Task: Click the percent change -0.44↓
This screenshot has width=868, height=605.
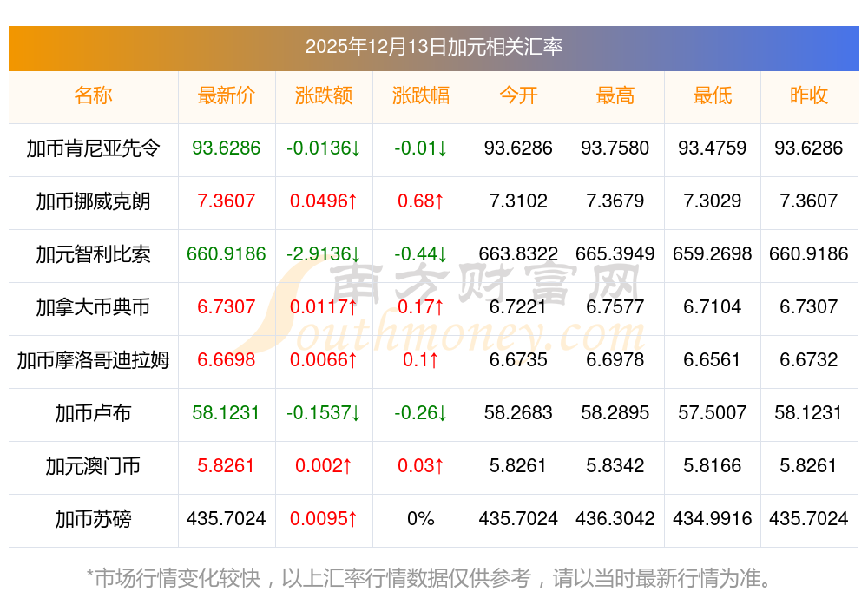Action: (421, 254)
